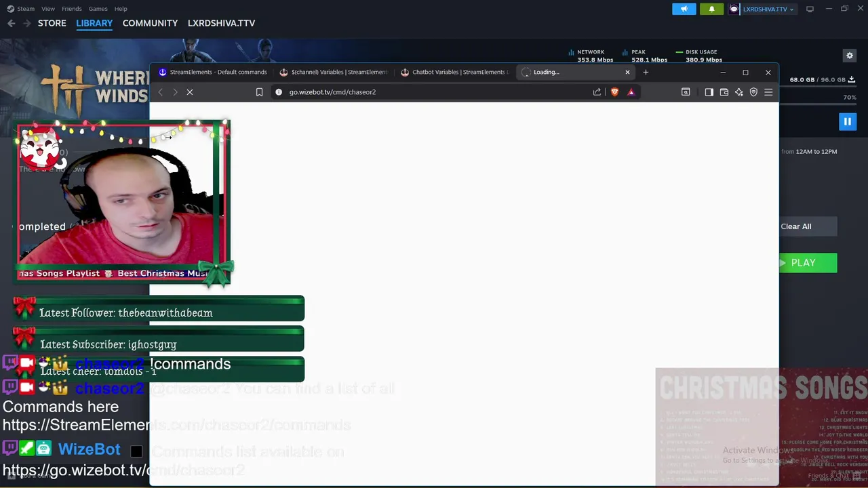
Task: View site information icon in address bar
Action: click(x=279, y=92)
